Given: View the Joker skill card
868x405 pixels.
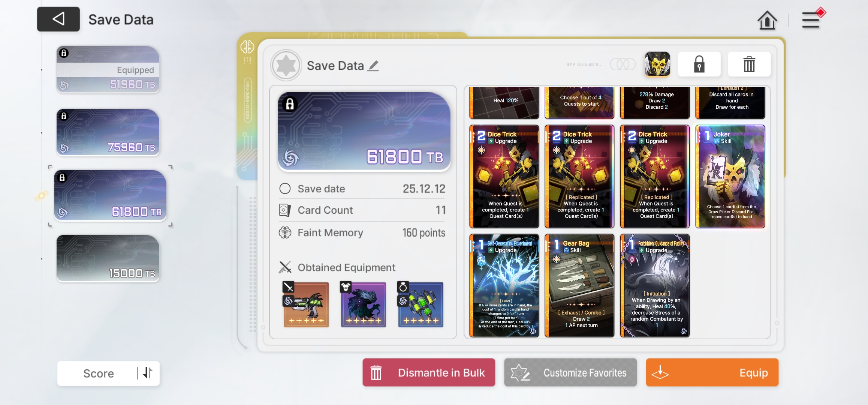Looking at the screenshot, I should click(x=730, y=177).
